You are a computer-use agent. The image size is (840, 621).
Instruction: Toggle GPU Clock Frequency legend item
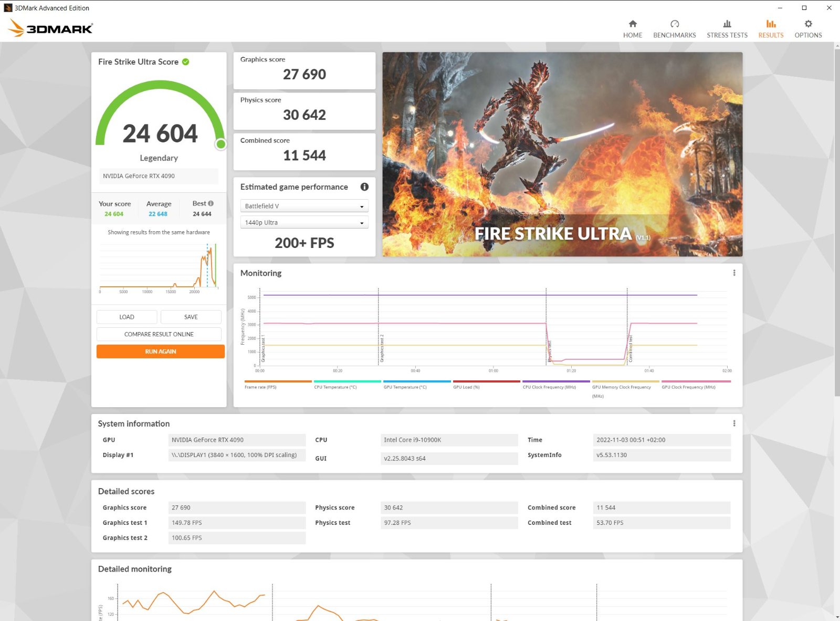(696, 385)
